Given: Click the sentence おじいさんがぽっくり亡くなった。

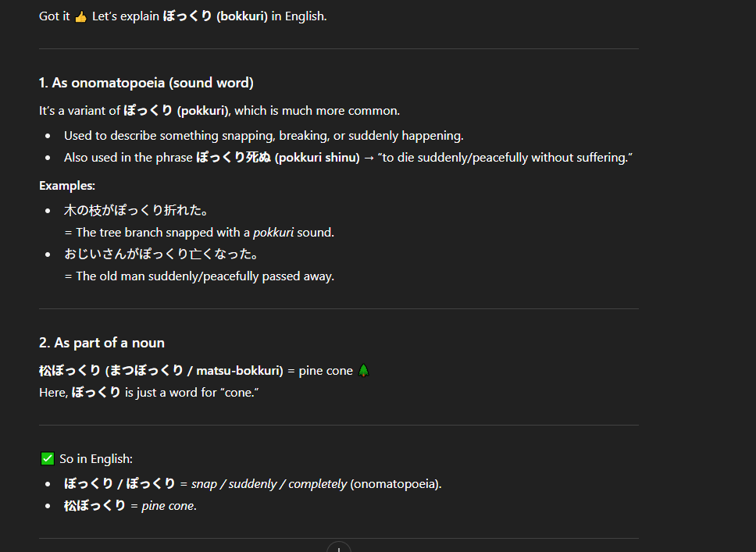Looking at the screenshot, I should click(161, 254).
